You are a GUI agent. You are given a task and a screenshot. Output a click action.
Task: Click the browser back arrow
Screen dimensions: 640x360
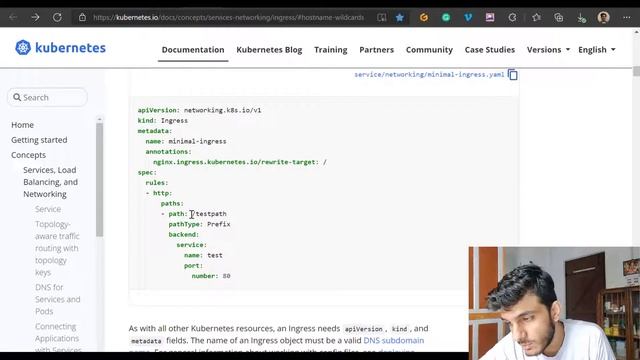point(13,17)
